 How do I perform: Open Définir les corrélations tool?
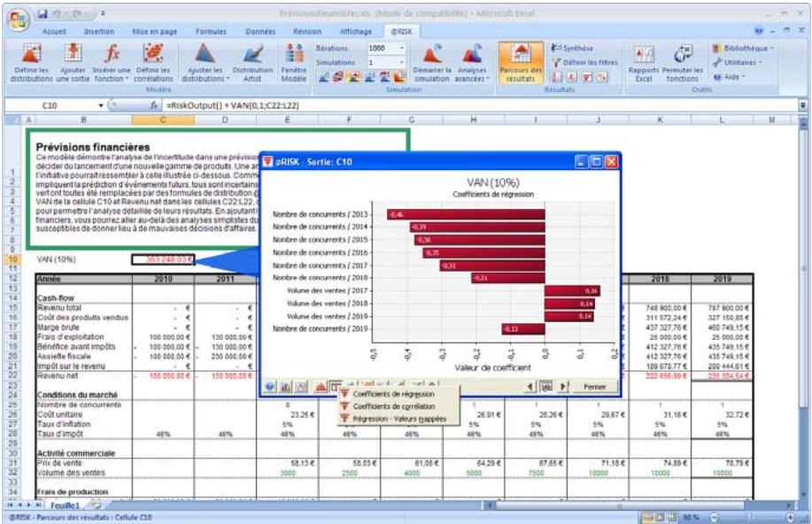tap(153, 55)
